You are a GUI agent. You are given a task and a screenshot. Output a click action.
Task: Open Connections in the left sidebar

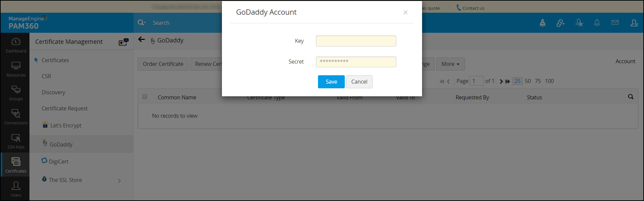(16, 117)
